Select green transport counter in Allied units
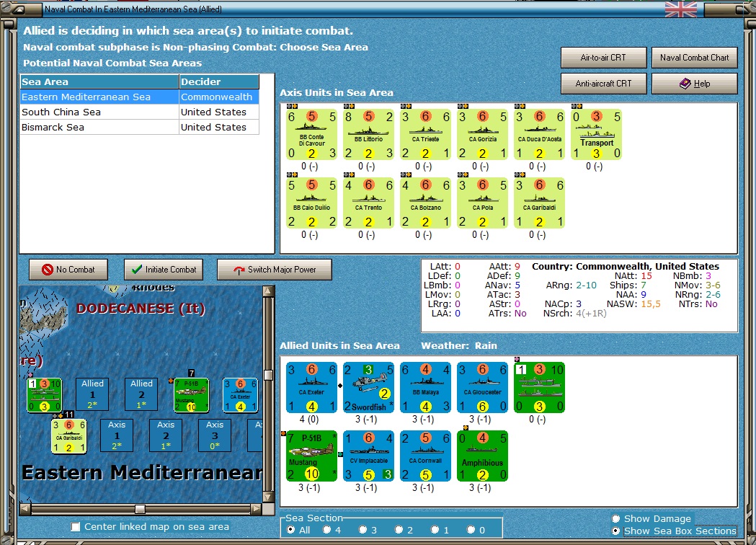756x545 pixels. pyautogui.click(x=539, y=388)
